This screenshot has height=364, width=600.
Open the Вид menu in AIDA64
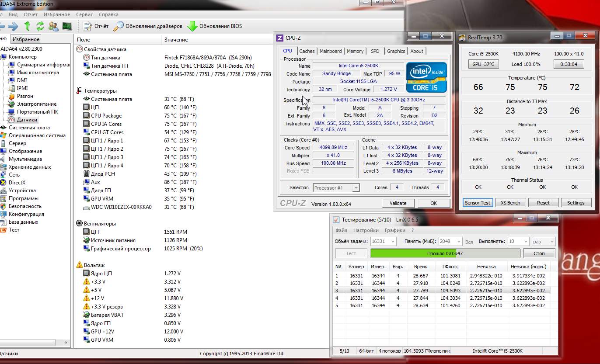tap(13, 14)
